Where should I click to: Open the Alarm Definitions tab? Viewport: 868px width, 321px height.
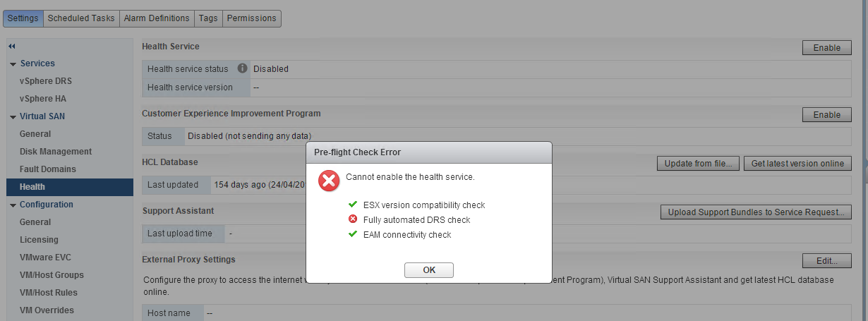click(x=157, y=18)
